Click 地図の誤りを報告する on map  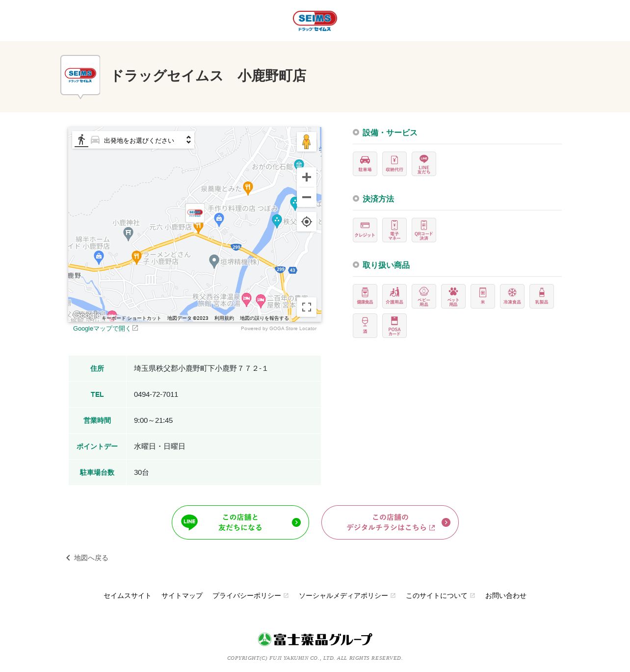[264, 318]
